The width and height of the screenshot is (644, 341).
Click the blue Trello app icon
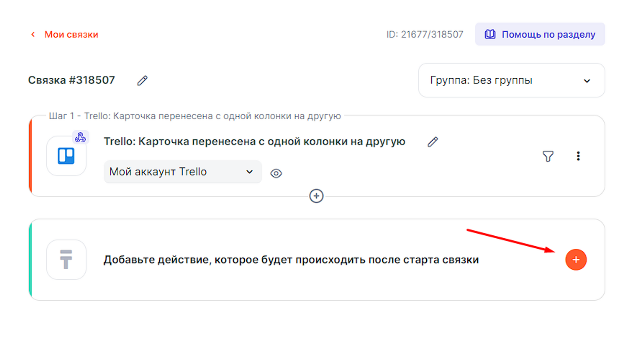(x=66, y=156)
